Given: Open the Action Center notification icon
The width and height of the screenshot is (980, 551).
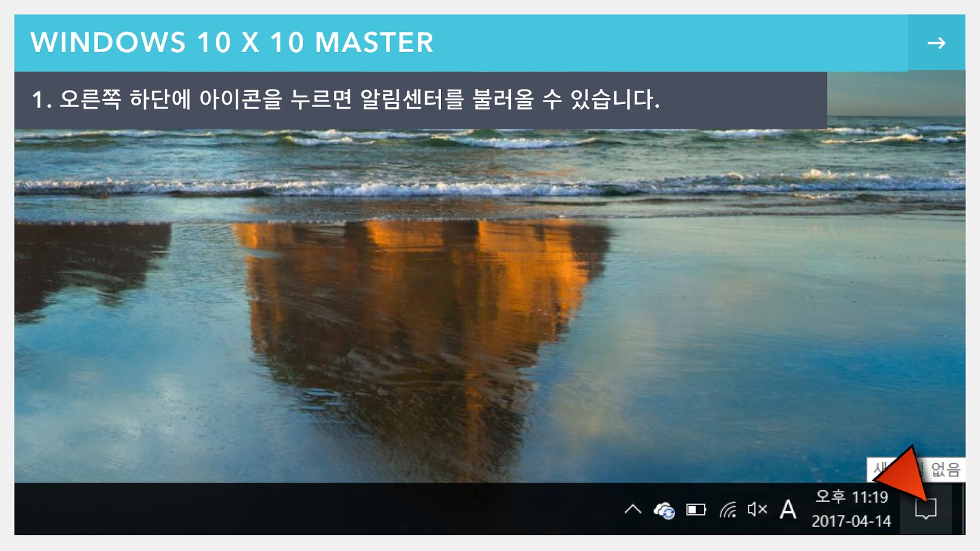Looking at the screenshot, I should click(x=925, y=509).
